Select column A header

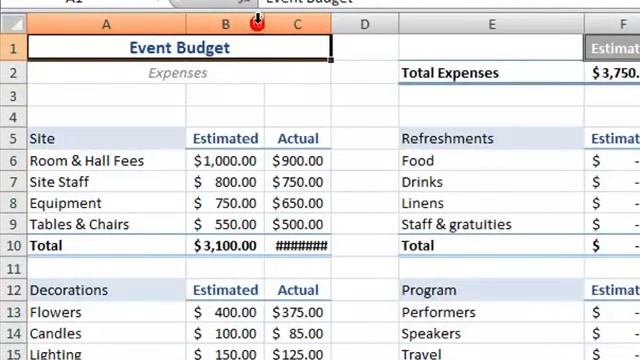[107, 24]
